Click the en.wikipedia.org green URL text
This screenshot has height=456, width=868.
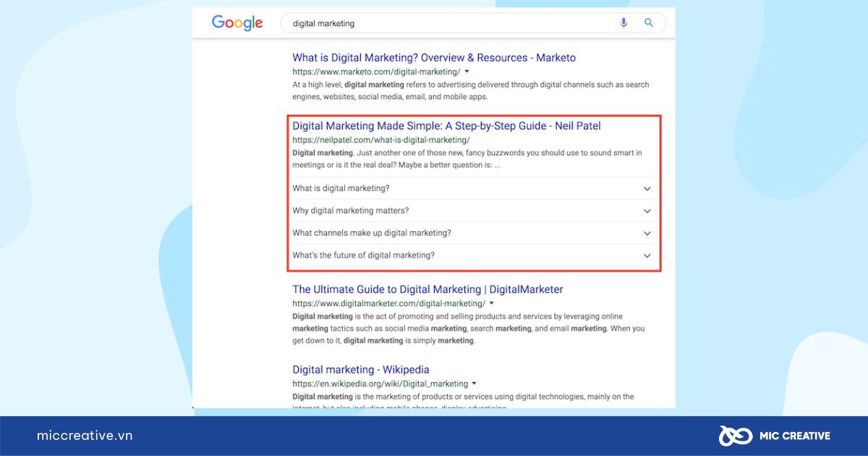(x=380, y=384)
